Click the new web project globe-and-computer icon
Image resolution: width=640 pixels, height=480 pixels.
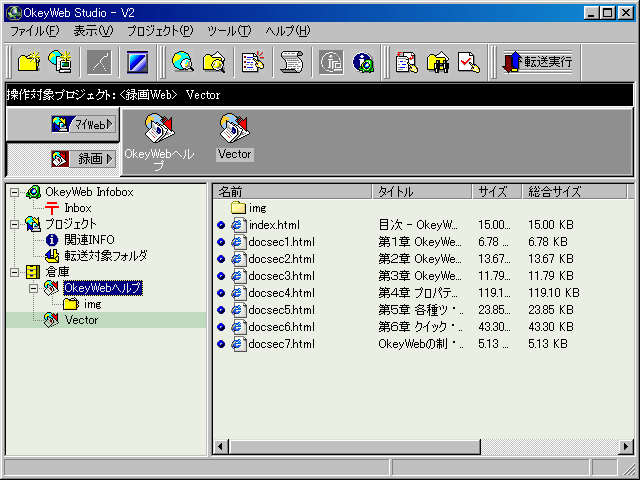click(60, 62)
